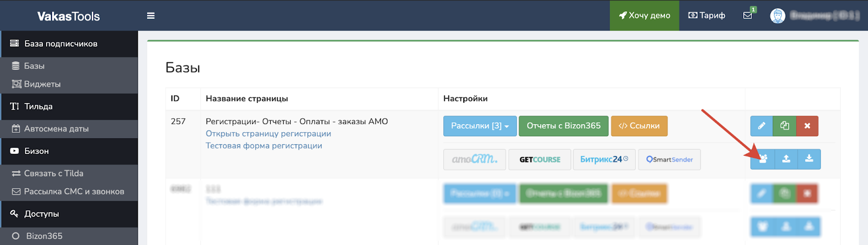Click the download icon for base 257
Viewport: 868px width, 245px height.
click(809, 159)
